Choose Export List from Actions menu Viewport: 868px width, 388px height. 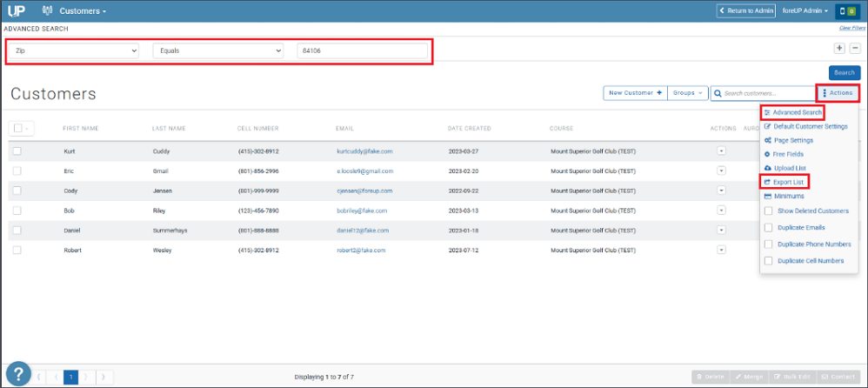click(785, 182)
